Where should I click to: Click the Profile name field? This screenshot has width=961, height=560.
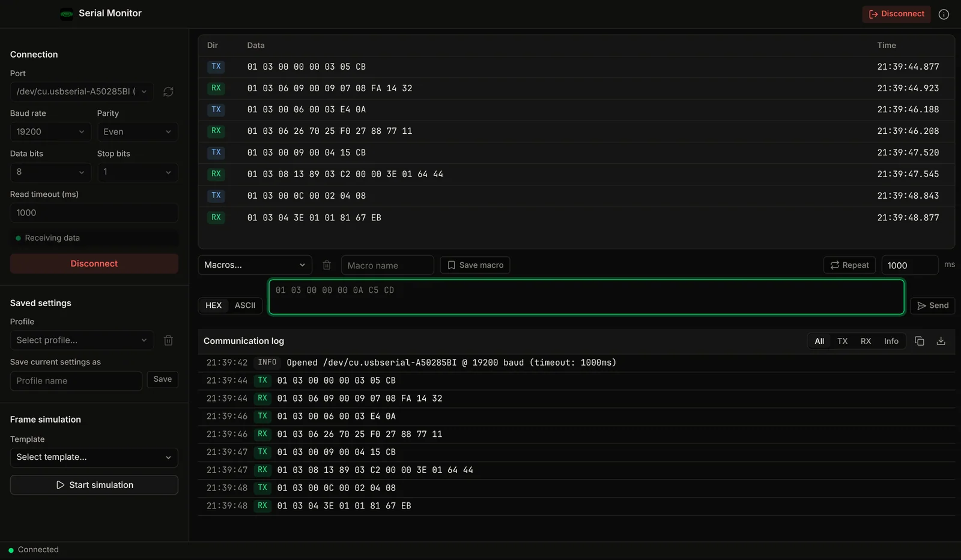point(76,381)
